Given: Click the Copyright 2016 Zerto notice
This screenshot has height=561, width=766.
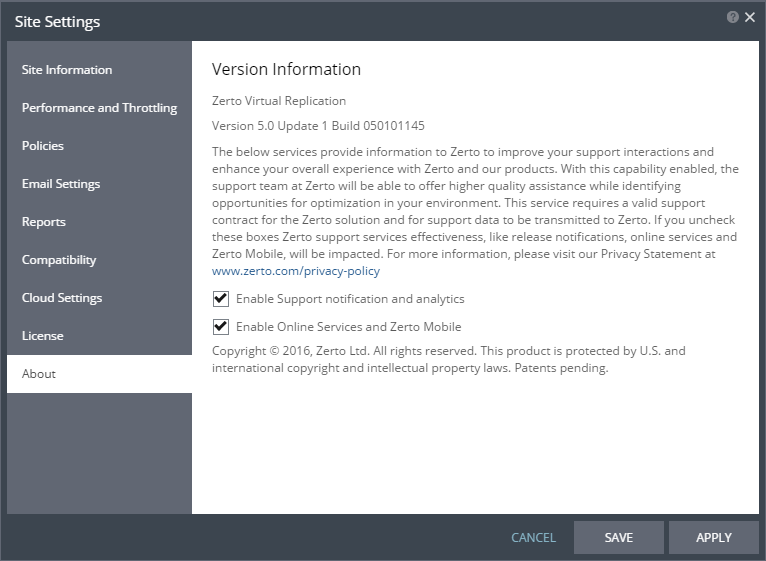Looking at the screenshot, I should [x=448, y=359].
